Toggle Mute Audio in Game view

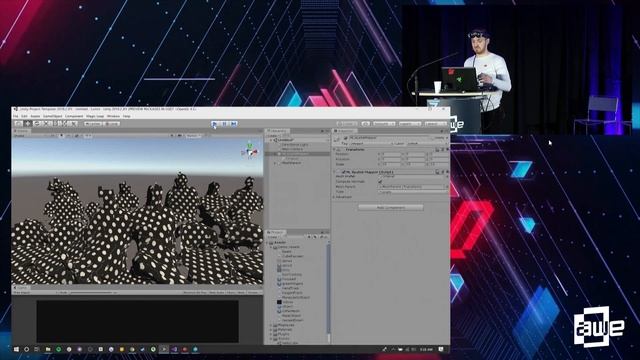[217, 292]
